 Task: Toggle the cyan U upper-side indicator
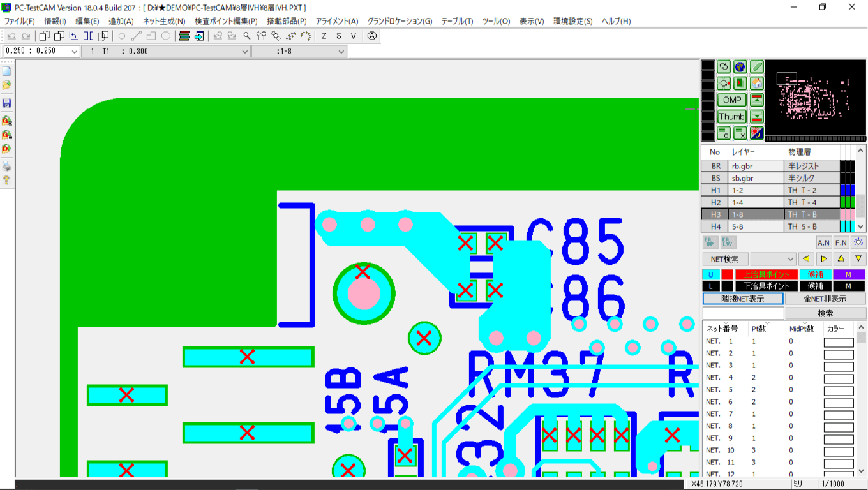tap(710, 274)
